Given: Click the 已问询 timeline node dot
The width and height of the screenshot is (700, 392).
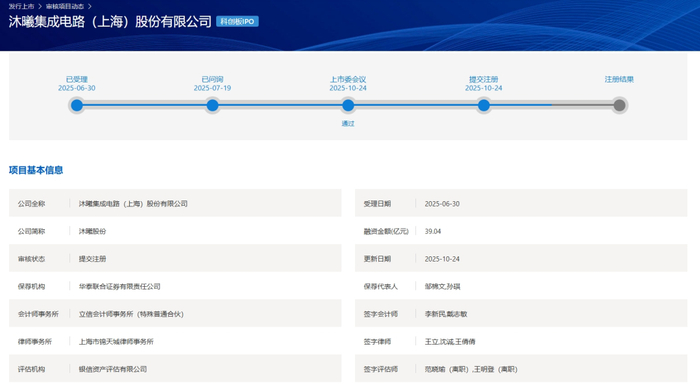Looking at the screenshot, I should click(212, 105).
